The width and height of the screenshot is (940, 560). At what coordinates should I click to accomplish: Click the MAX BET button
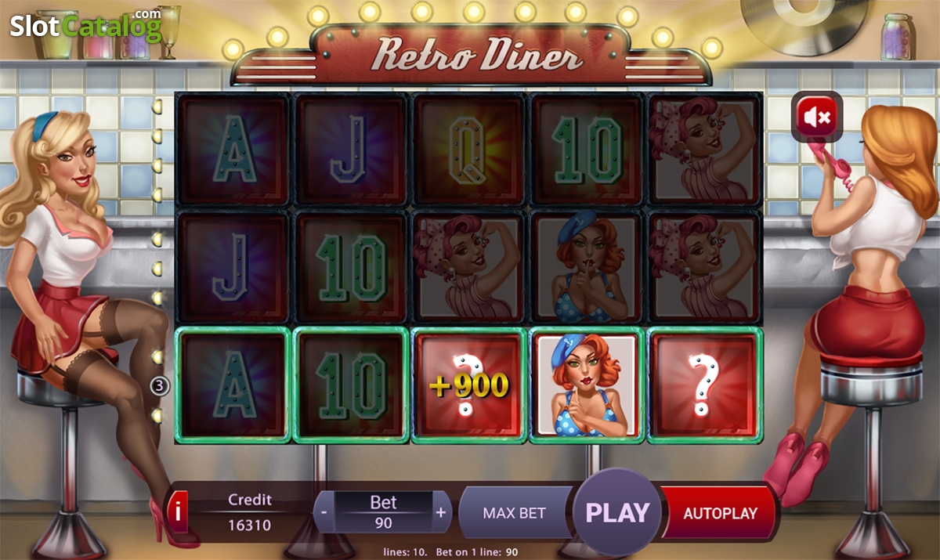pos(515,513)
